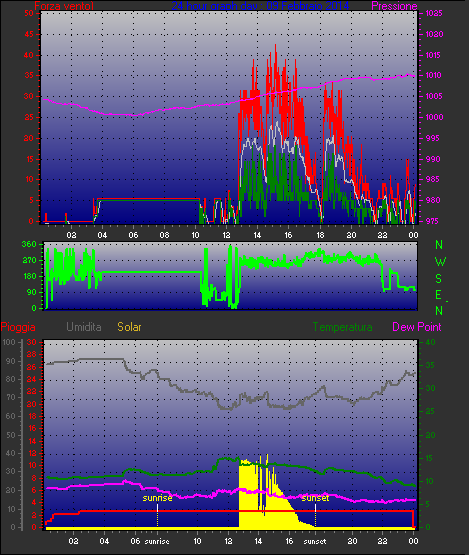Click sunset marker on bottom time axis
Viewport: 469px width, 555px height.
pyautogui.click(x=315, y=542)
